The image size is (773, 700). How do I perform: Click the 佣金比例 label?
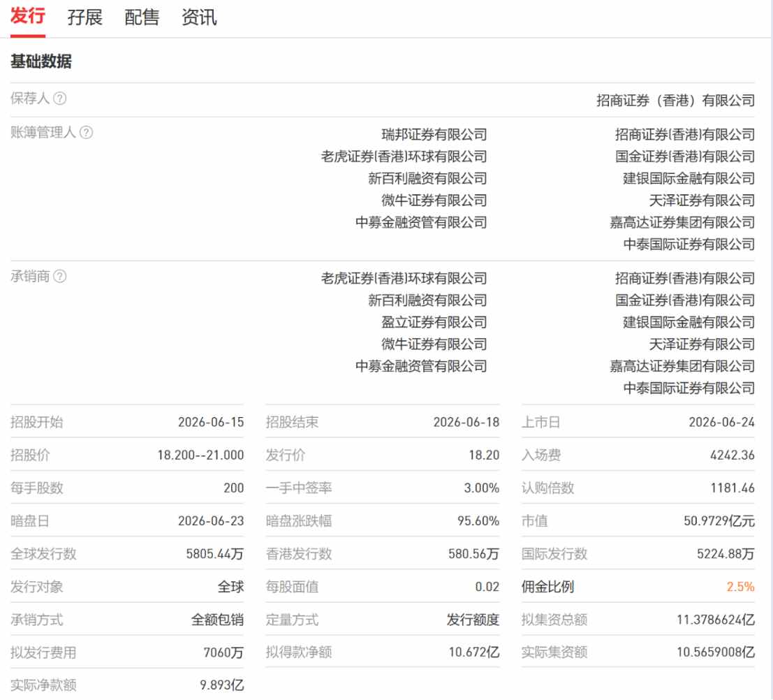coord(547,587)
